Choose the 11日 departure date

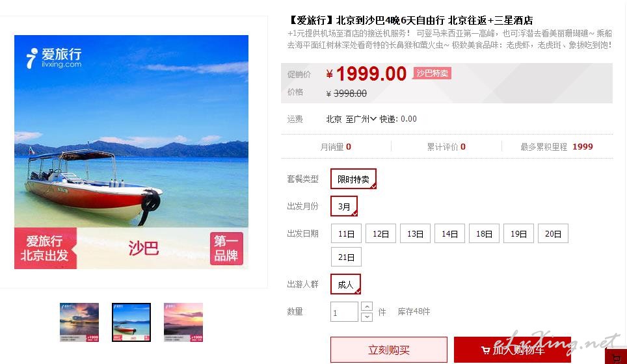point(346,234)
